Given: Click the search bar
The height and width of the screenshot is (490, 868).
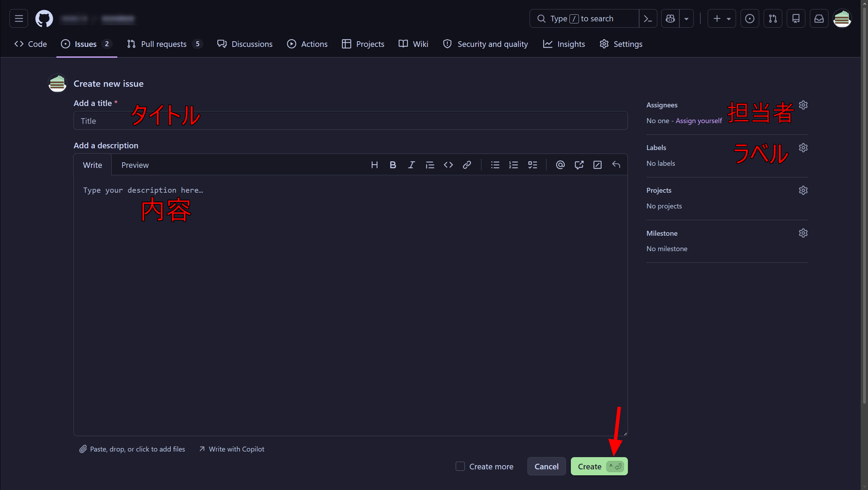Looking at the screenshot, I should [x=584, y=19].
